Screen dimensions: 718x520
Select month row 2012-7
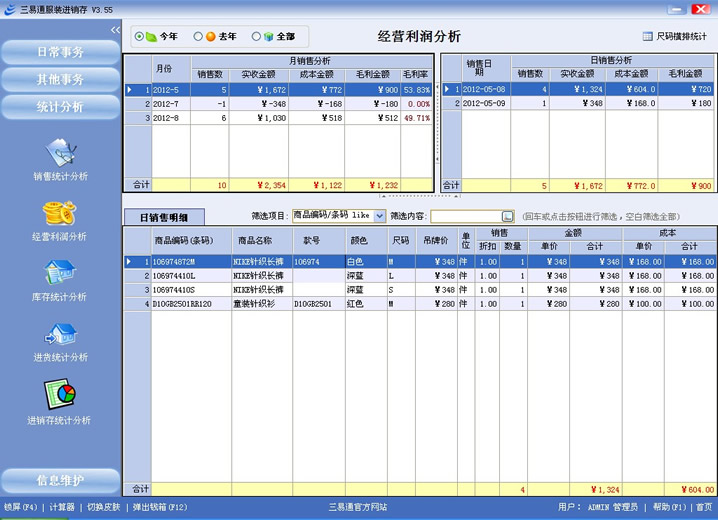point(279,104)
